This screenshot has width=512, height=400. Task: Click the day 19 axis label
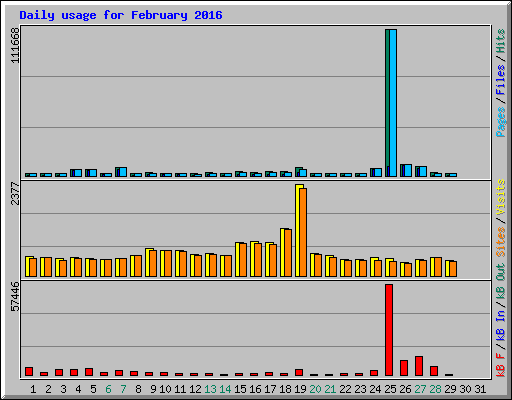coord(300,389)
